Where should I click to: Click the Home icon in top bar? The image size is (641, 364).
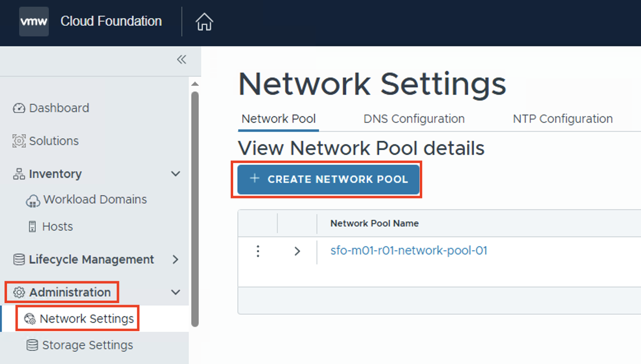(x=204, y=21)
